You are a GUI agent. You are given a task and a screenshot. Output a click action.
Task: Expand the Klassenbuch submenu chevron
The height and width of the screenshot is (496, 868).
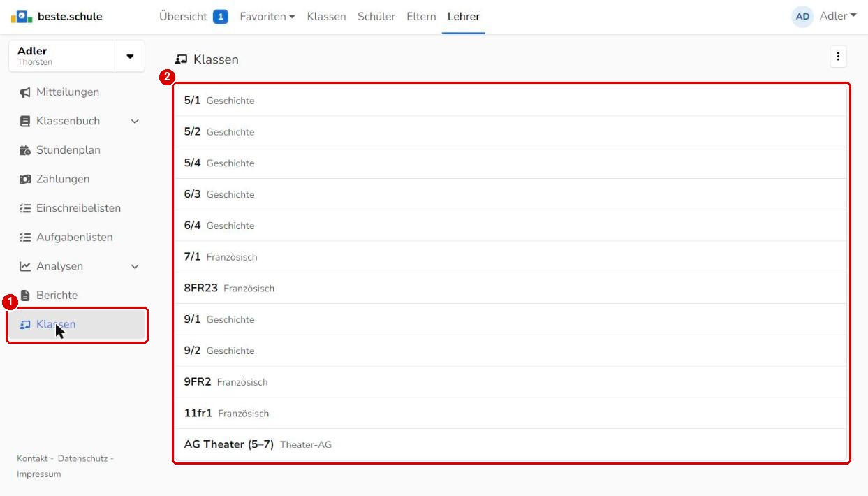pyautogui.click(x=135, y=122)
